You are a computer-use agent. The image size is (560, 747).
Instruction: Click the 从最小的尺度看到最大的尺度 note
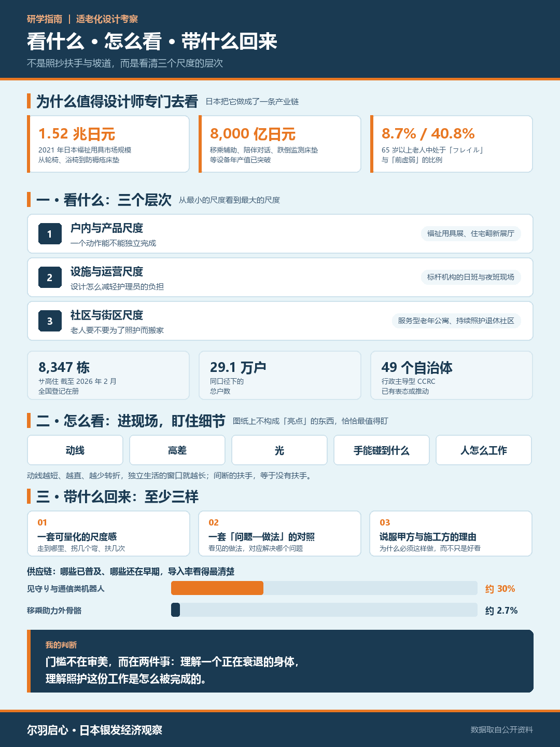pos(229,200)
